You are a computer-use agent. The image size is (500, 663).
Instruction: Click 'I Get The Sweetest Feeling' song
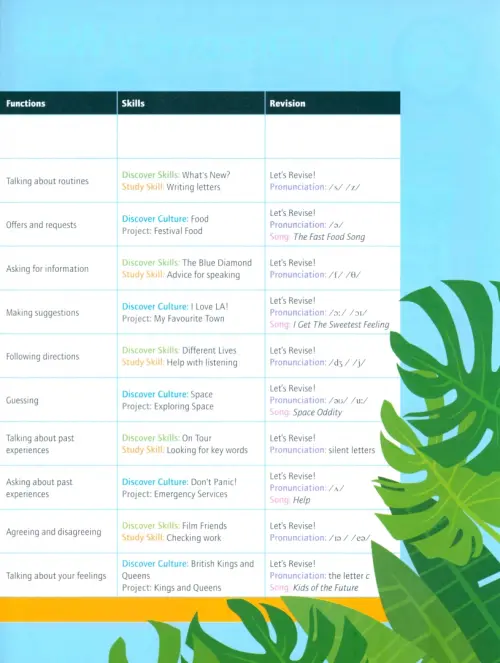tap(341, 325)
